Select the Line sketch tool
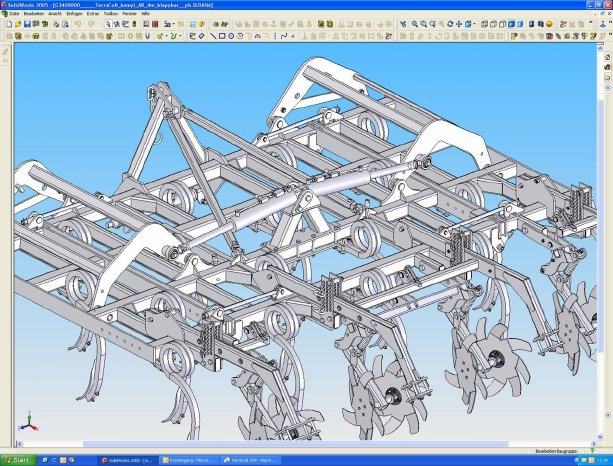This screenshot has width=613, height=466. click(x=213, y=36)
